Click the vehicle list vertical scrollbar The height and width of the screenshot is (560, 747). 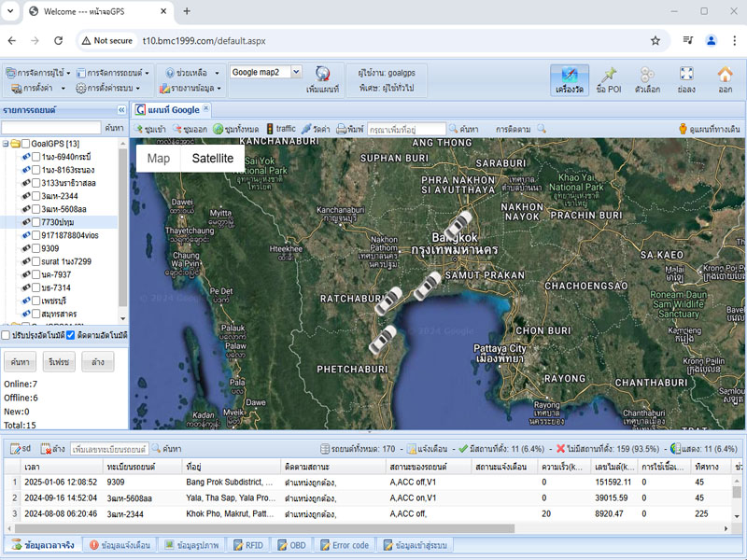123,228
